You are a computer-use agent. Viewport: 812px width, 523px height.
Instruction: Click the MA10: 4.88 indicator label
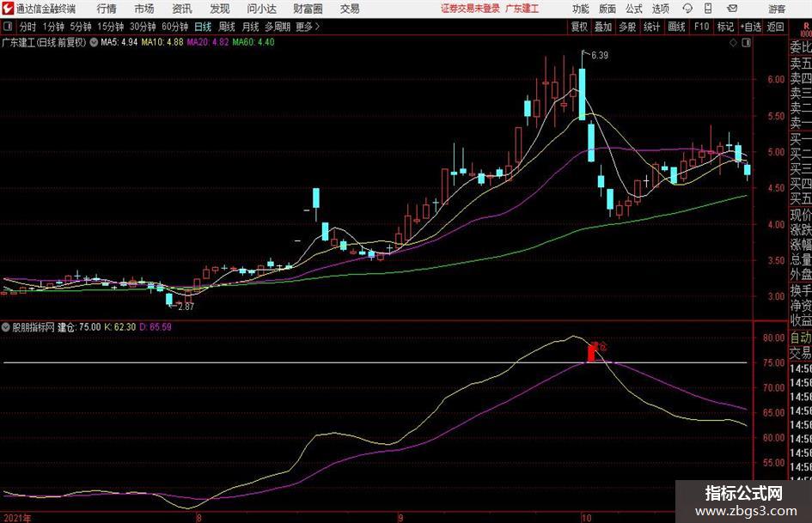coord(162,42)
